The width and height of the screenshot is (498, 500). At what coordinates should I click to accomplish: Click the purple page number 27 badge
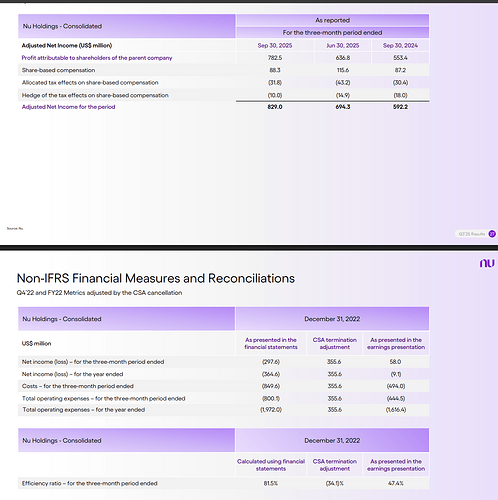tap(492, 234)
